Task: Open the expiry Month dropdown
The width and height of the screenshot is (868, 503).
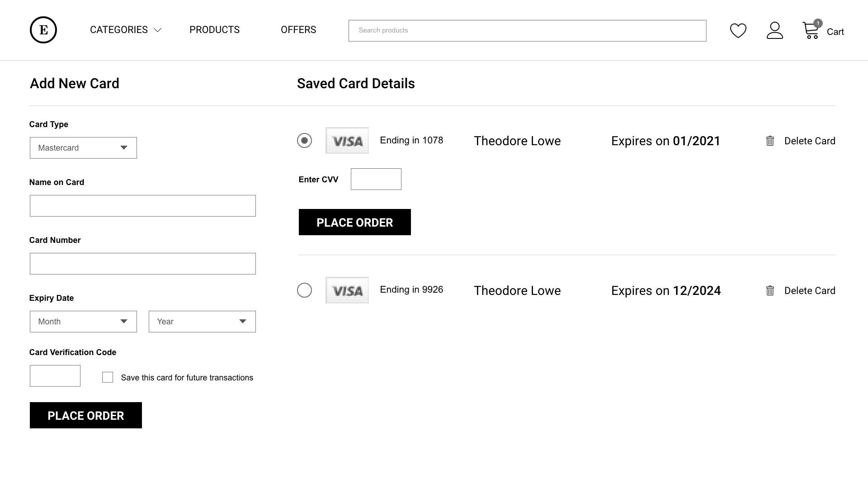Action: coord(83,322)
